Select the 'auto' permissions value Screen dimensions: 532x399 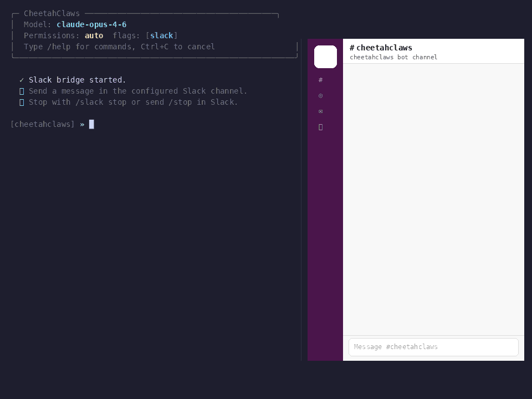click(x=94, y=35)
